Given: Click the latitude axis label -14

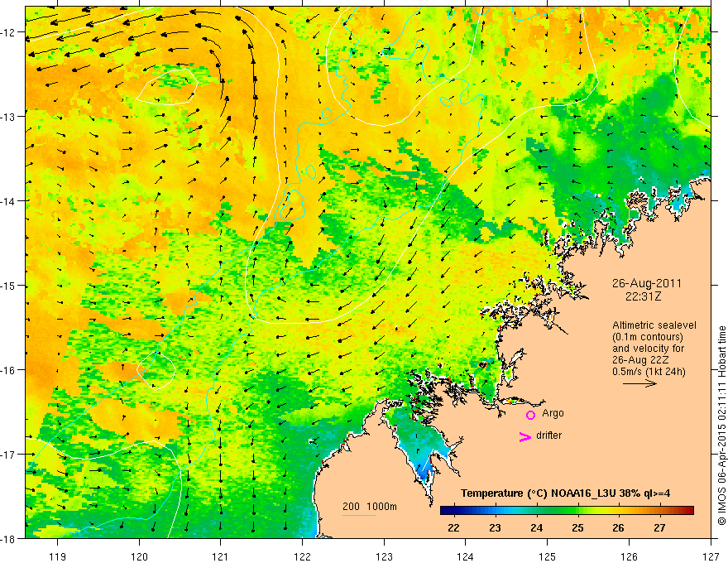Looking at the screenshot, I should 9,201.
